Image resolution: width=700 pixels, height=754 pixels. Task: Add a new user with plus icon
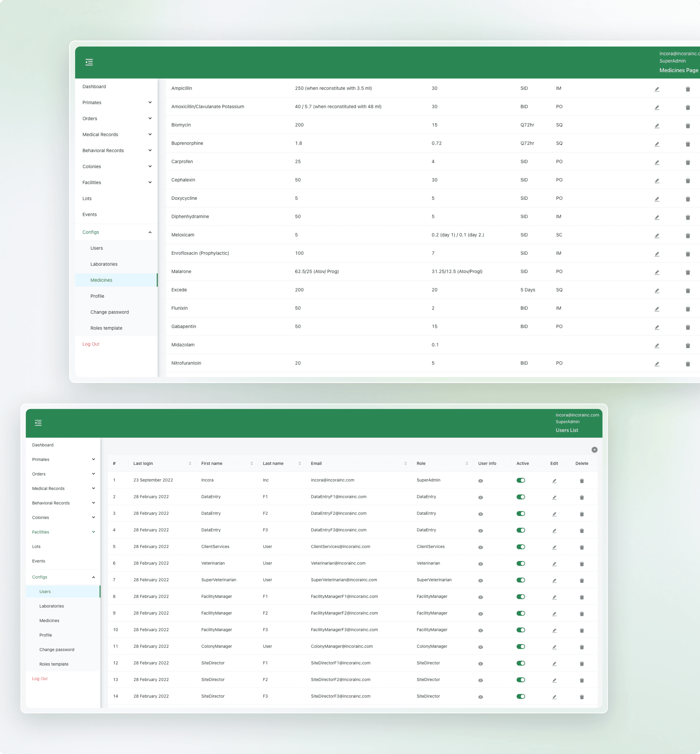point(594,450)
